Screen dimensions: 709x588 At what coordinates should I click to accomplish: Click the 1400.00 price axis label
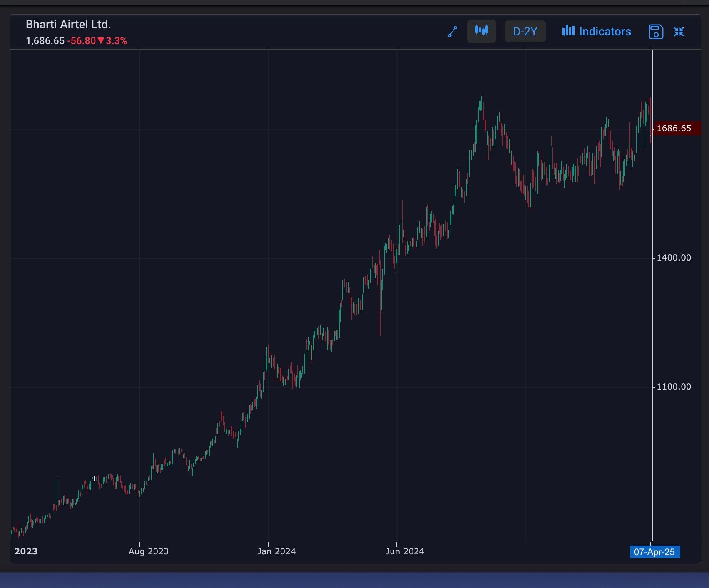click(674, 258)
